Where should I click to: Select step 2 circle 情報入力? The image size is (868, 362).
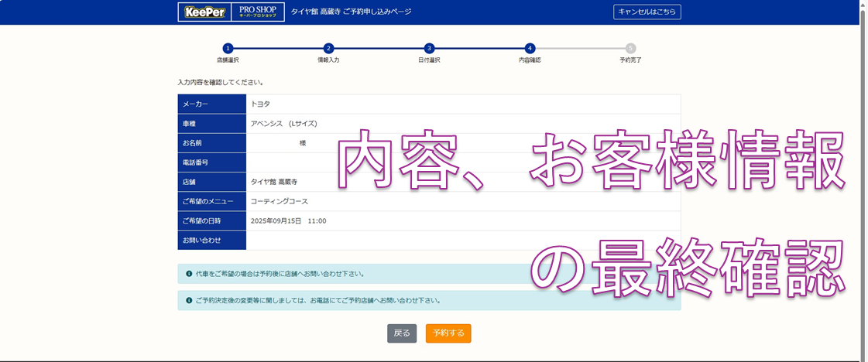[x=328, y=48]
